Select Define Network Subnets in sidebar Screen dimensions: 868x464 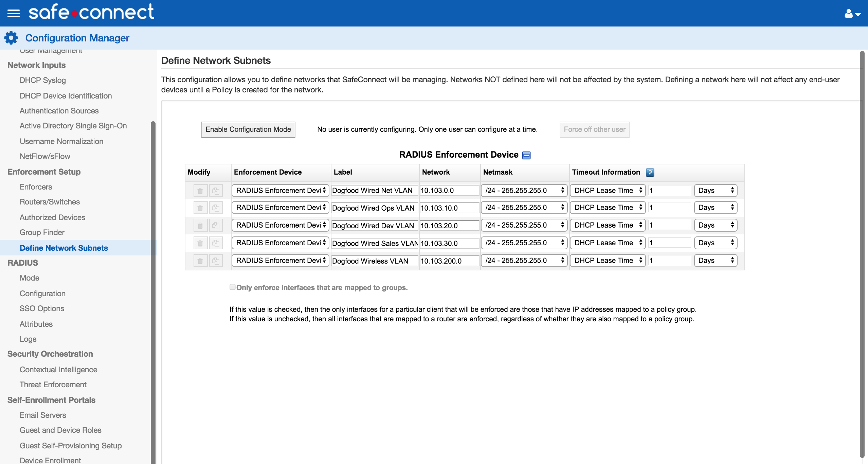[64, 248]
